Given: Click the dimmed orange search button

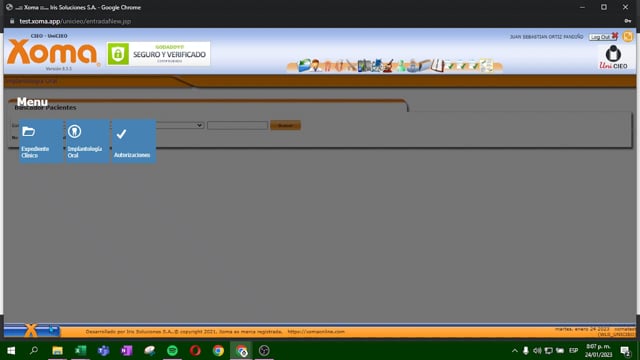Looking at the screenshot, I should (x=285, y=125).
